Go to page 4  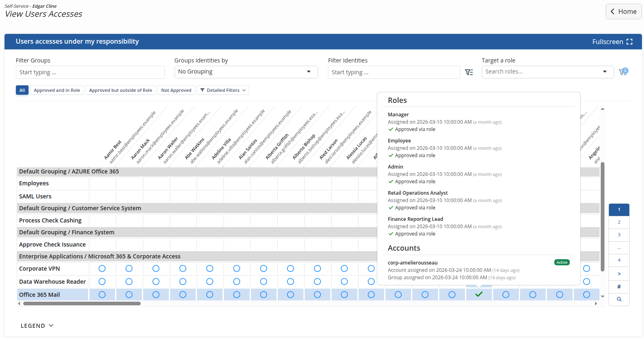point(619,260)
